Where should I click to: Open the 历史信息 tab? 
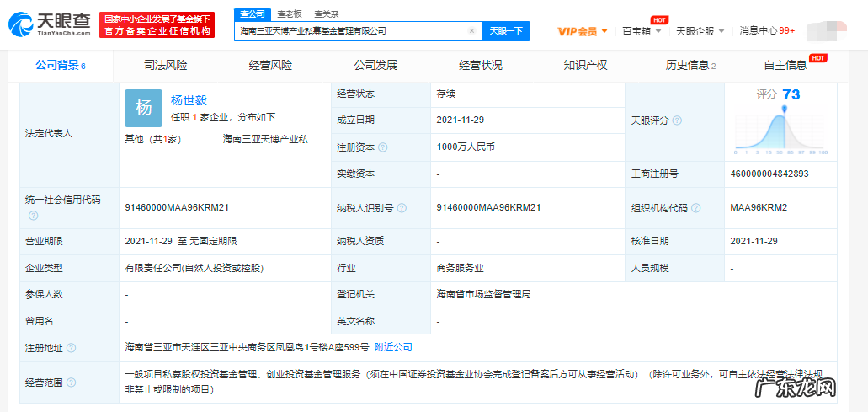690,66
